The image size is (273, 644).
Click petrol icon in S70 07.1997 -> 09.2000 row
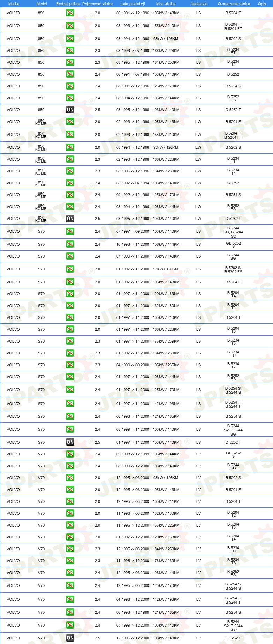pos(70,231)
